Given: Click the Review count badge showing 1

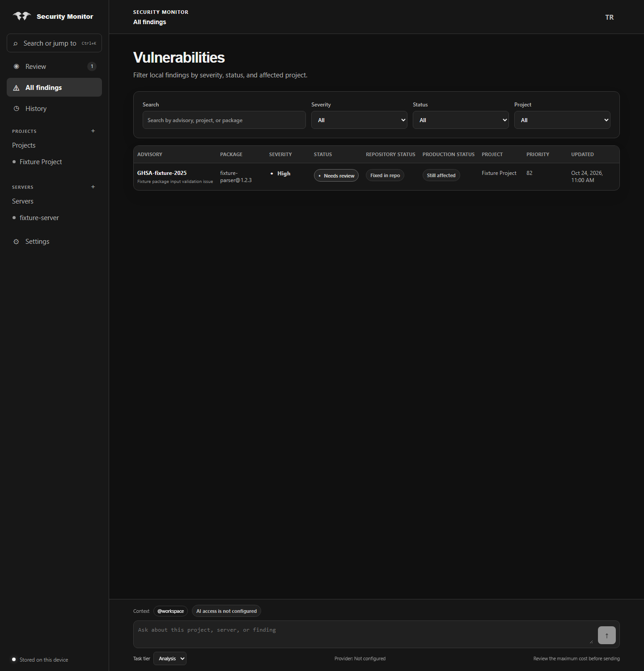Looking at the screenshot, I should [92, 67].
